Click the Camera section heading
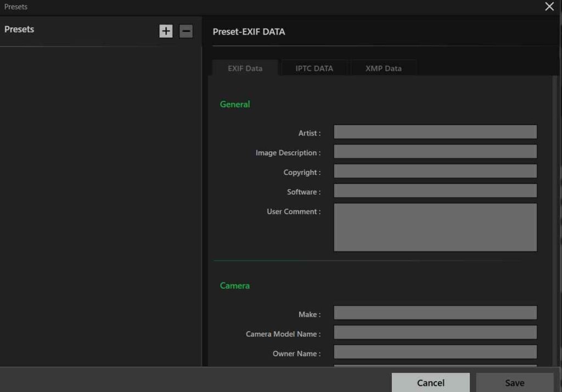The width and height of the screenshot is (562, 392). click(x=235, y=286)
